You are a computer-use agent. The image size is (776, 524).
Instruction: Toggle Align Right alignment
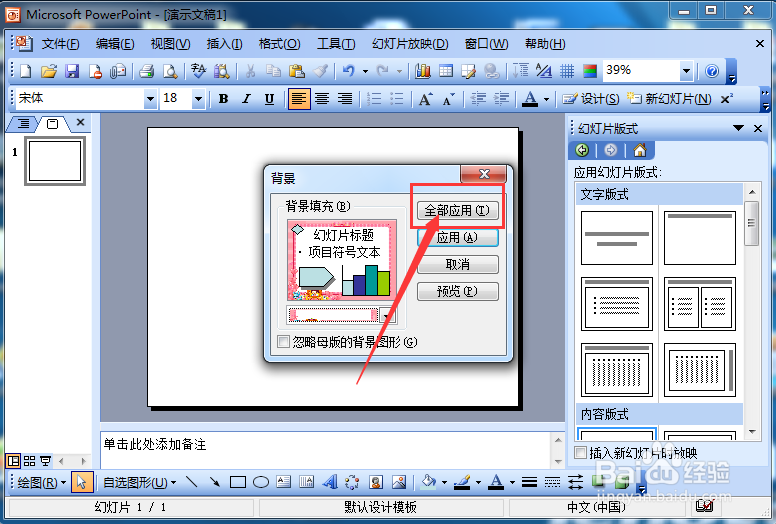point(345,99)
